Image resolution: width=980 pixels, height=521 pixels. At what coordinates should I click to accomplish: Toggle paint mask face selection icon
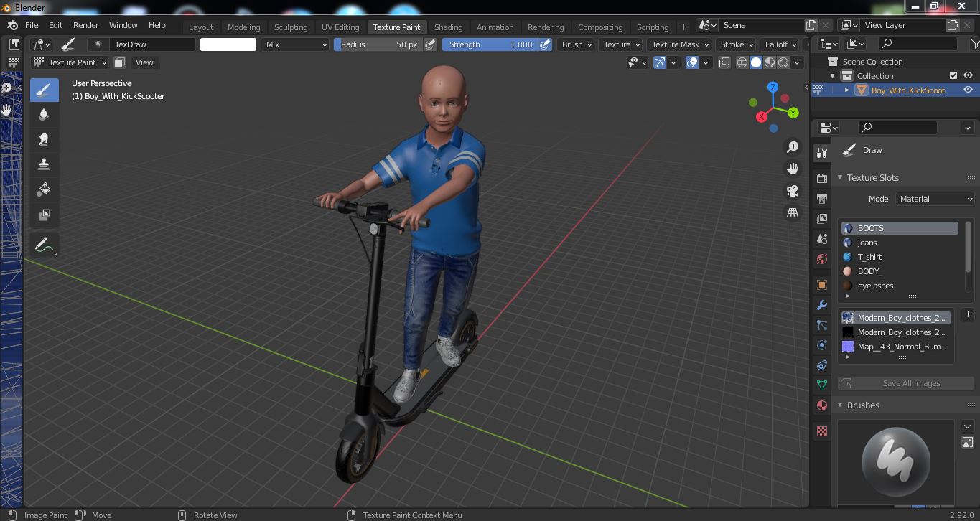click(120, 62)
